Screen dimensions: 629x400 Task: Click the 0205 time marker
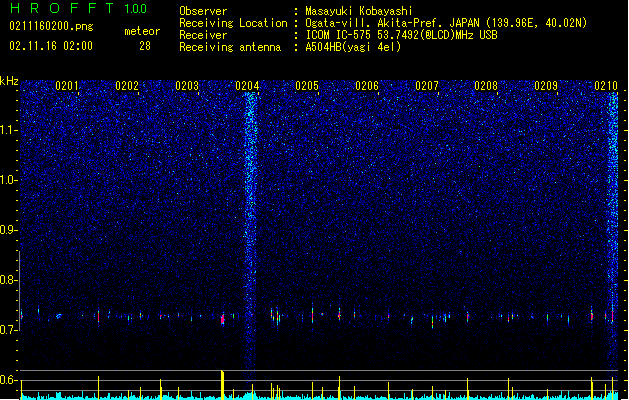[x=307, y=86]
